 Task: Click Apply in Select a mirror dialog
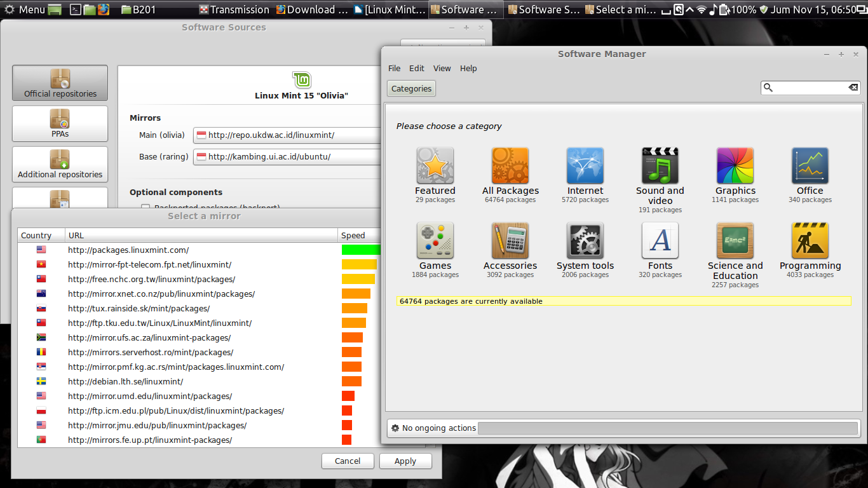coord(405,461)
